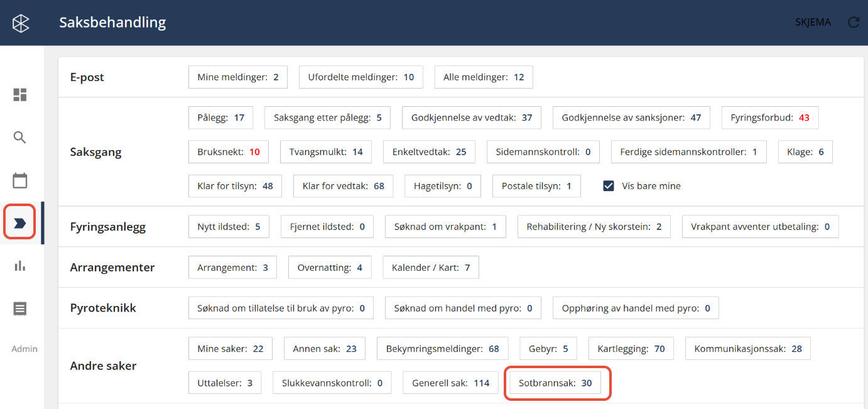The width and height of the screenshot is (868, 409).
Task: Open the SKJEMA header link
Action: 813,23
